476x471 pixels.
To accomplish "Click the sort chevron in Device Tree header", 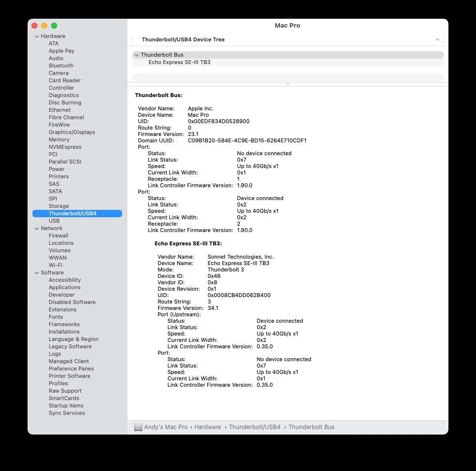I will (437, 39).
